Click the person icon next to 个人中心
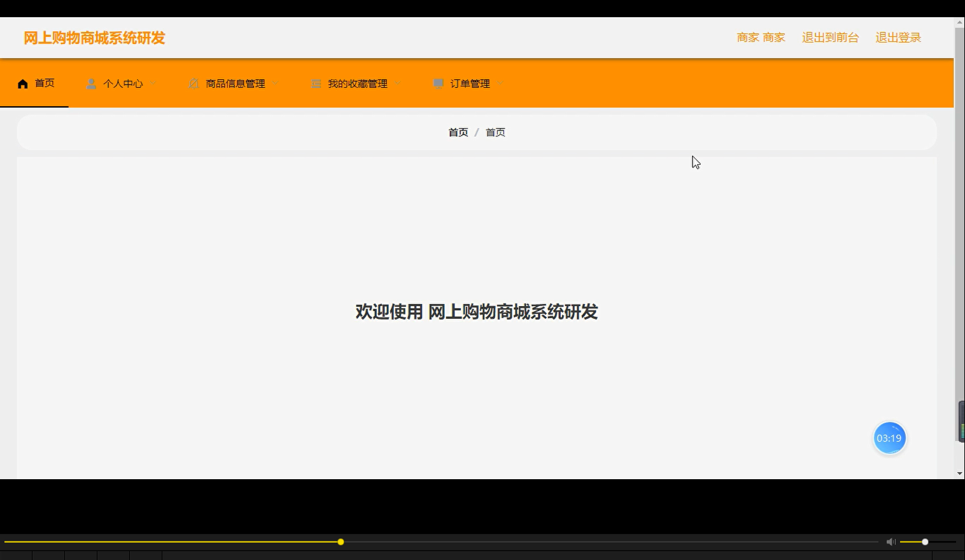Viewport: 965px width, 560px height. pos(90,83)
